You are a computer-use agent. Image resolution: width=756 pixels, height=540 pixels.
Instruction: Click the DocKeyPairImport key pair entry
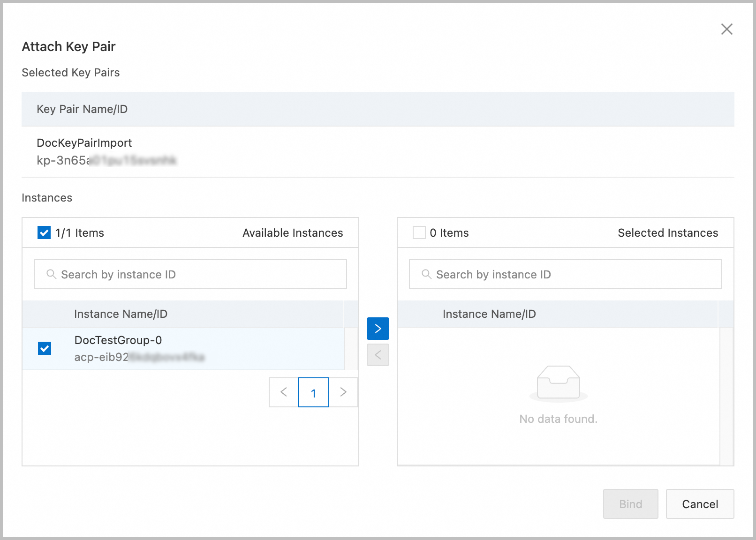click(x=84, y=143)
